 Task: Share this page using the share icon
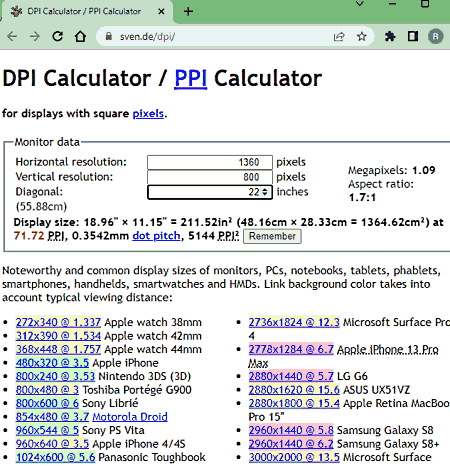[339, 36]
